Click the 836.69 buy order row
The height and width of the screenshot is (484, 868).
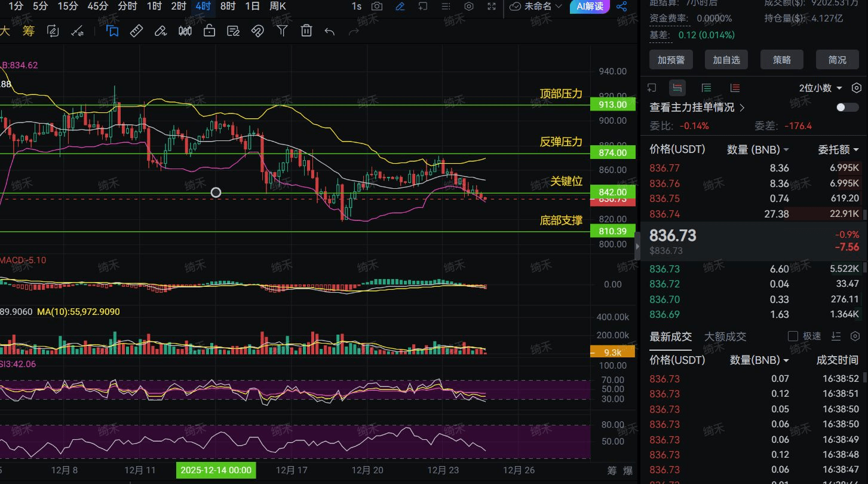754,314
